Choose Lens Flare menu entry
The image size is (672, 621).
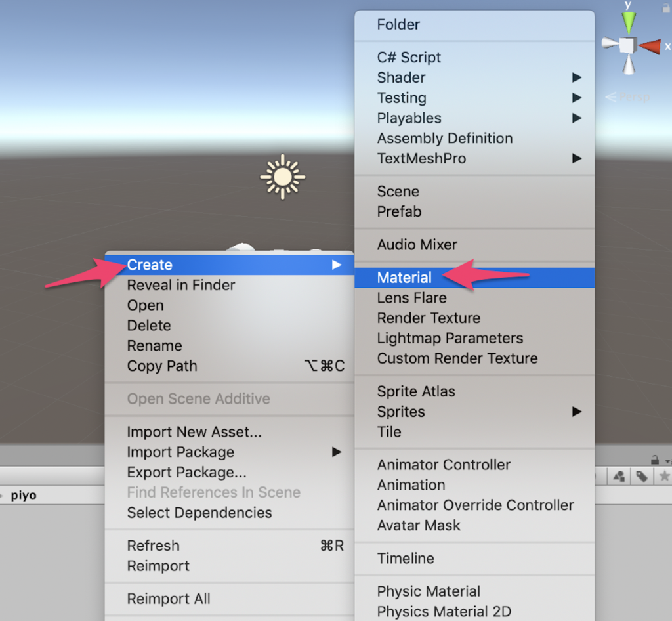[x=474, y=298]
